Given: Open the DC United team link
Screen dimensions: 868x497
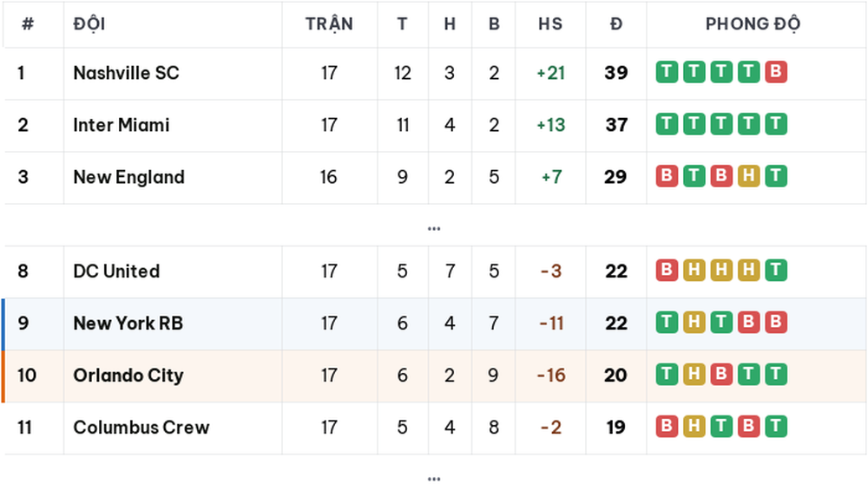Looking at the screenshot, I should tap(116, 271).
